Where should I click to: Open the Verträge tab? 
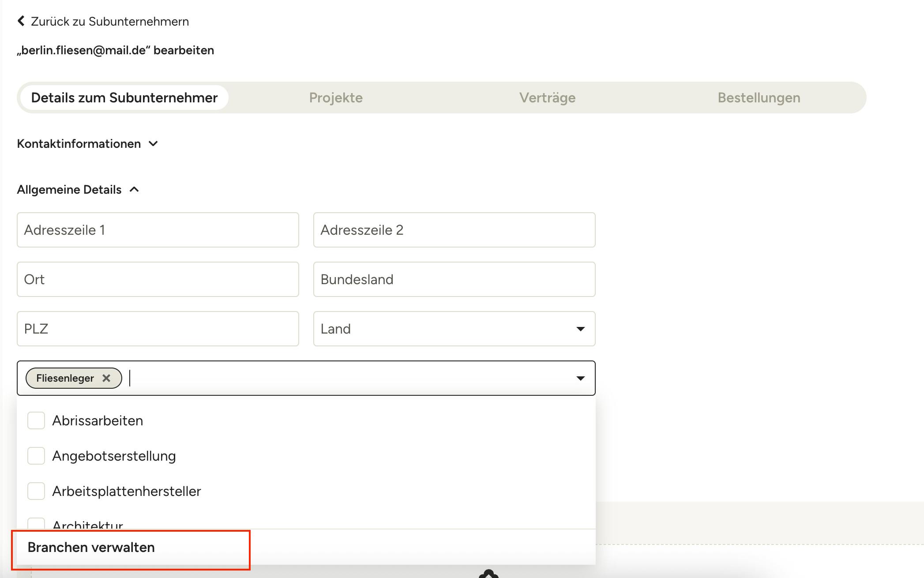click(547, 98)
